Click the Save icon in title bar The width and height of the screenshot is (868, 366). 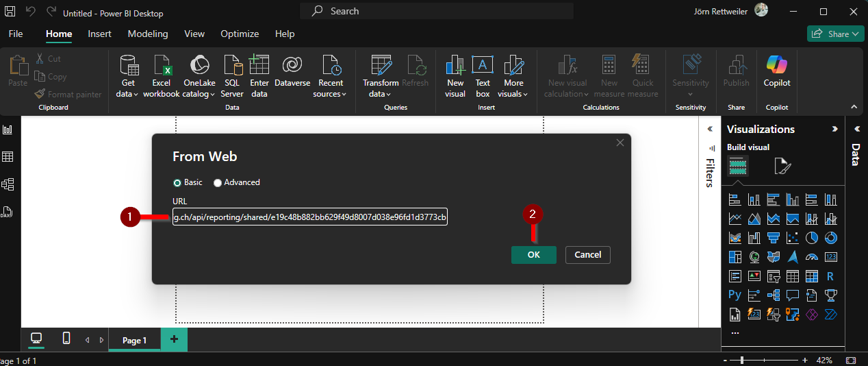tap(10, 12)
